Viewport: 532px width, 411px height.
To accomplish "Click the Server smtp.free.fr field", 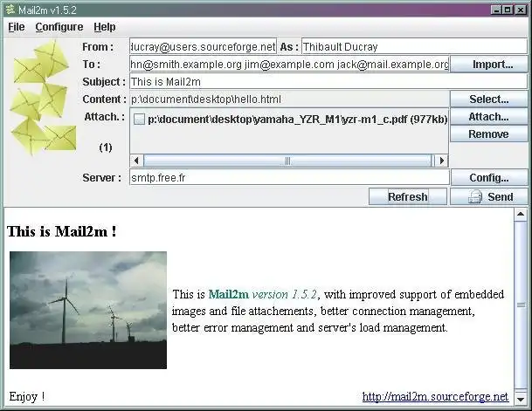I will point(289,177).
